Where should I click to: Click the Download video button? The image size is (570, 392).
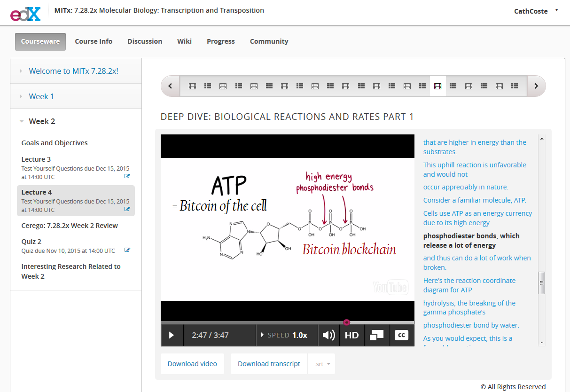click(x=192, y=364)
